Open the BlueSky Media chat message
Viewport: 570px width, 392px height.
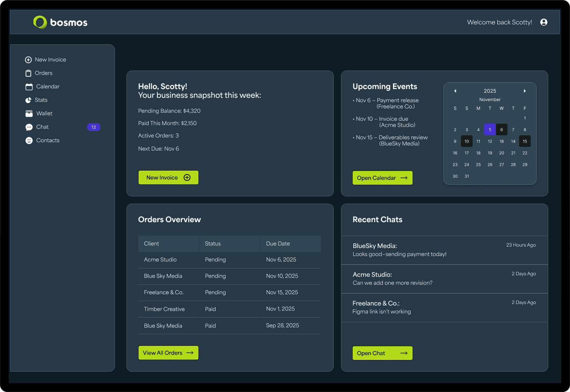[444, 250]
